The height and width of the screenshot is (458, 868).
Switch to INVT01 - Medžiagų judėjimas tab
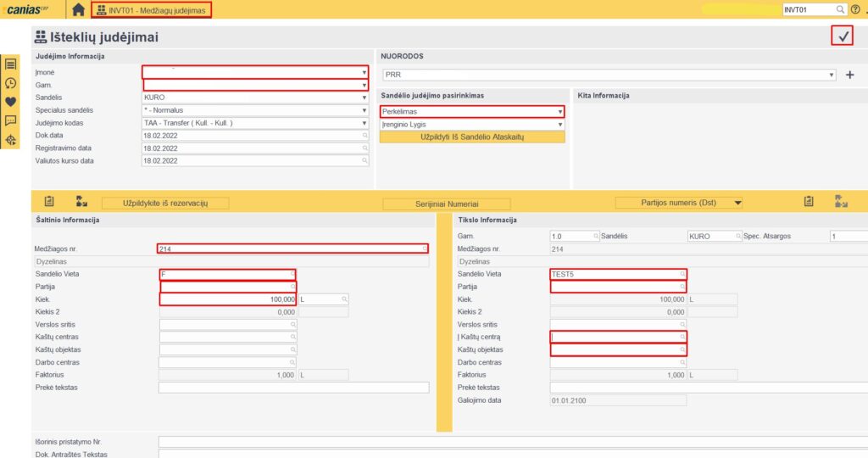click(151, 9)
